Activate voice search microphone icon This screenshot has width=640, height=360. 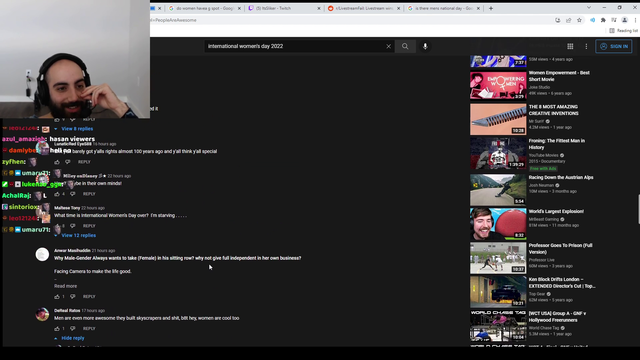[x=425, y=46]
